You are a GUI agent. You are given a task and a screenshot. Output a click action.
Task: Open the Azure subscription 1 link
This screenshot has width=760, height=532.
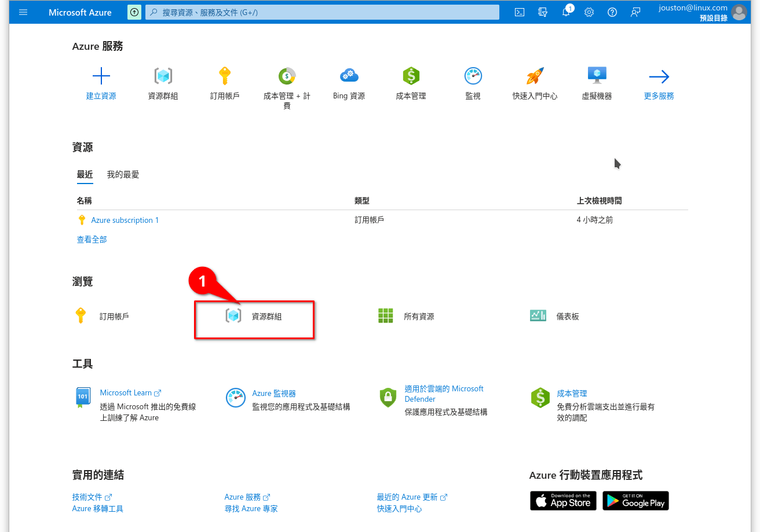(125, 220)
